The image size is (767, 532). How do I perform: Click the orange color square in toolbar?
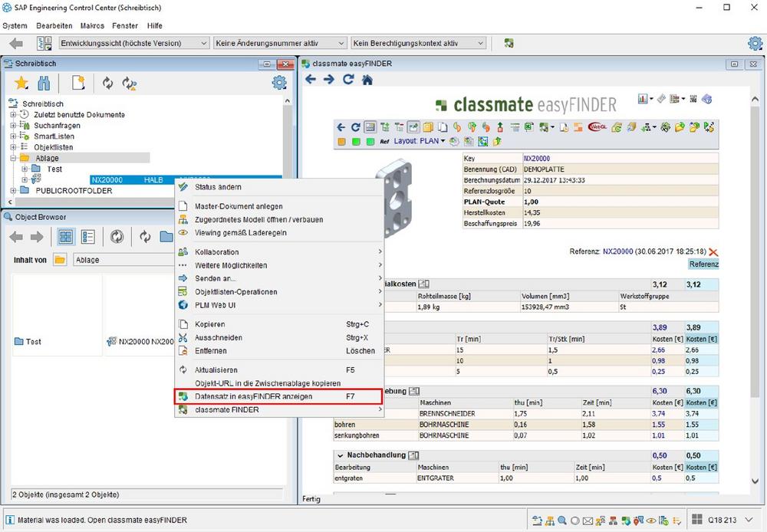pos(341,141)
